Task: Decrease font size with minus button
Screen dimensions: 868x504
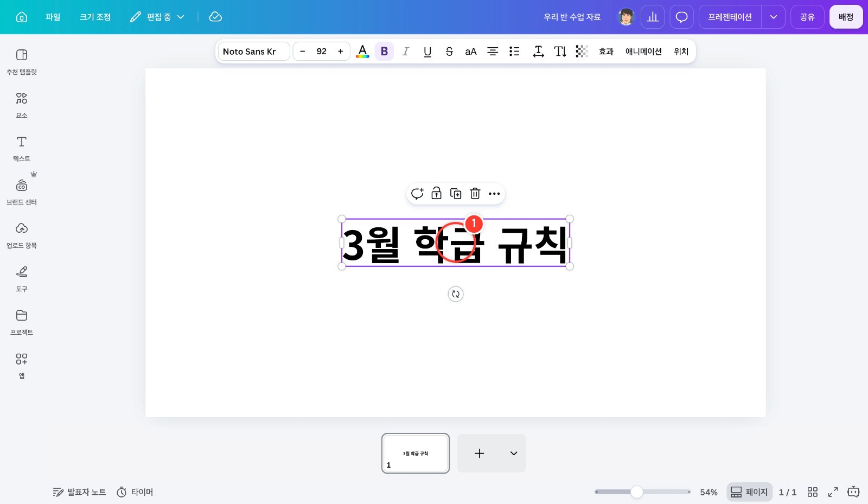Action: (x=303, y=51)
